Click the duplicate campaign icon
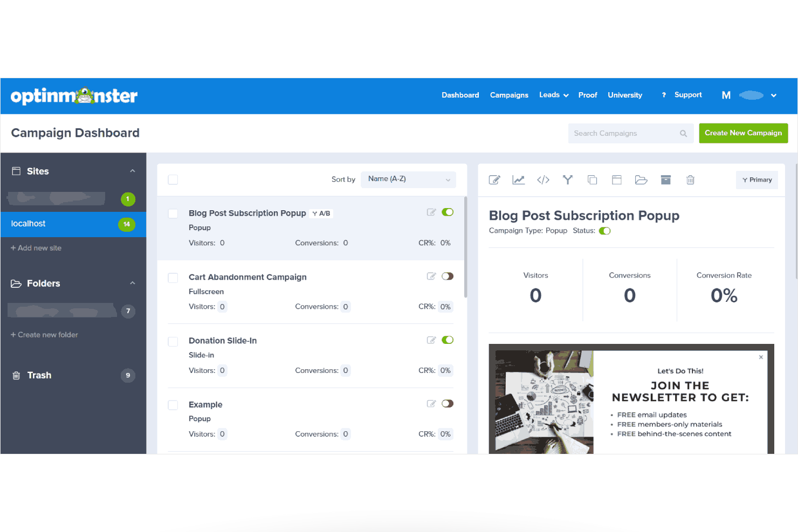798x532 pixels. (592, 180)
